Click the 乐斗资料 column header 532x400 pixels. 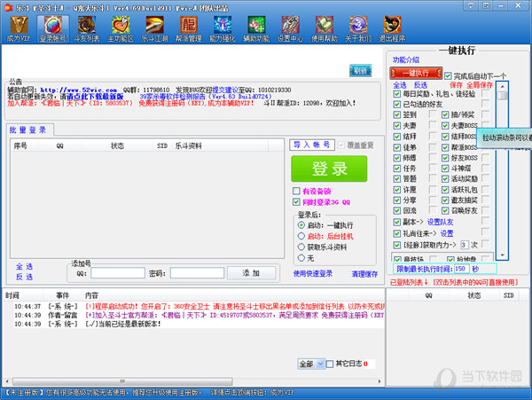point(188,145)
